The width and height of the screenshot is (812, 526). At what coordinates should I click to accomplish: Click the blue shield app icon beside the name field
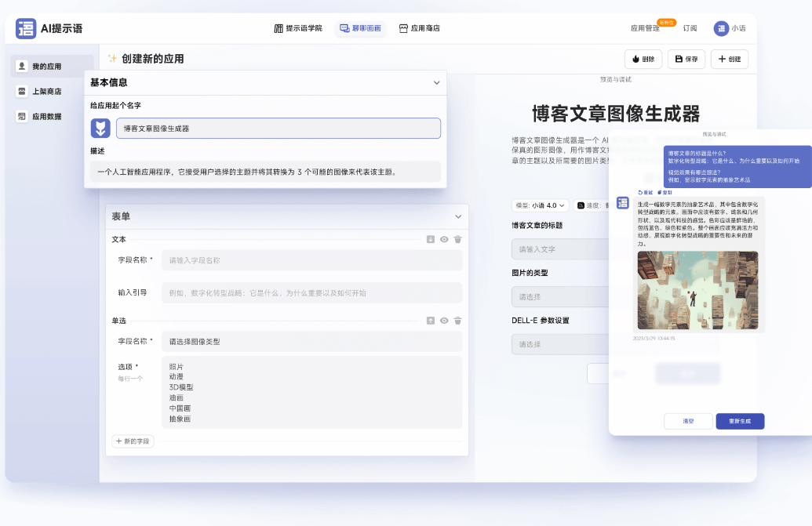(100, 127)
